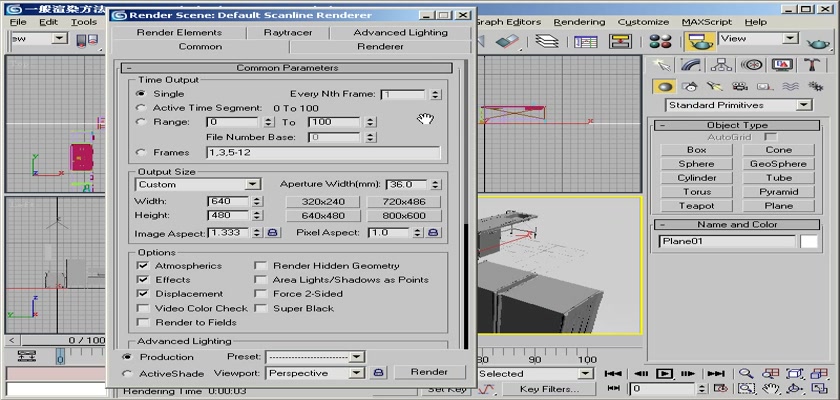Select the Active Time Segment radio
The width and height of the screenshot is (840, 400).
(x=141, y=108)
